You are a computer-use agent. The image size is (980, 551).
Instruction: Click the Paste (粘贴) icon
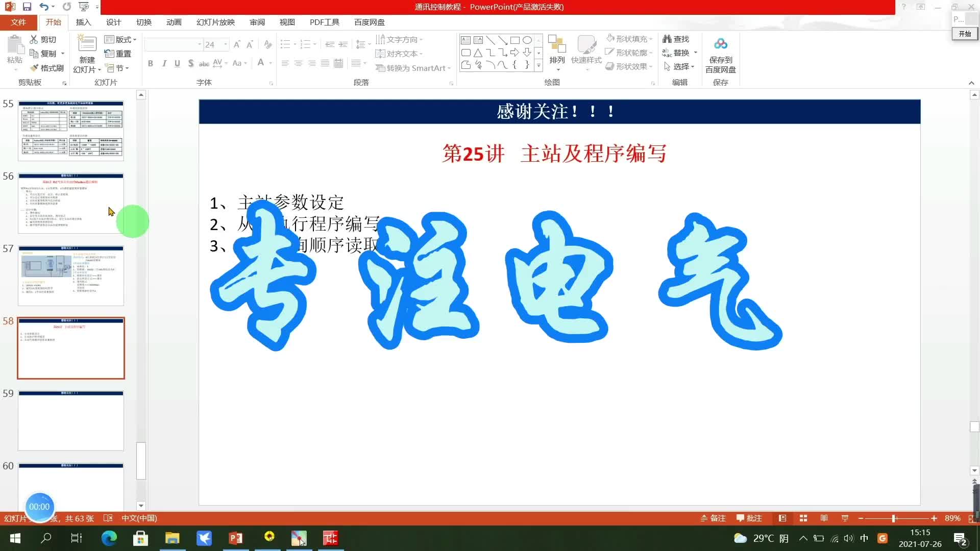tap(15, 45)
